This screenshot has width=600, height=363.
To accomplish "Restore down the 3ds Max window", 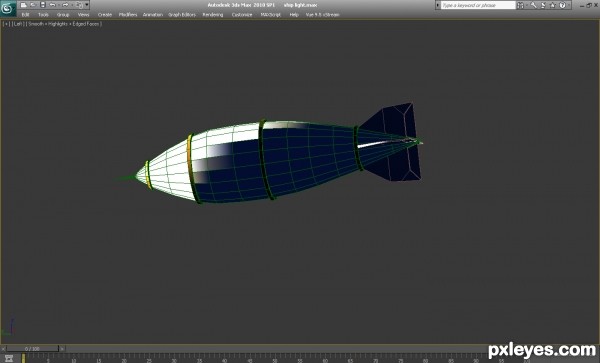I will tap(589, 5).
